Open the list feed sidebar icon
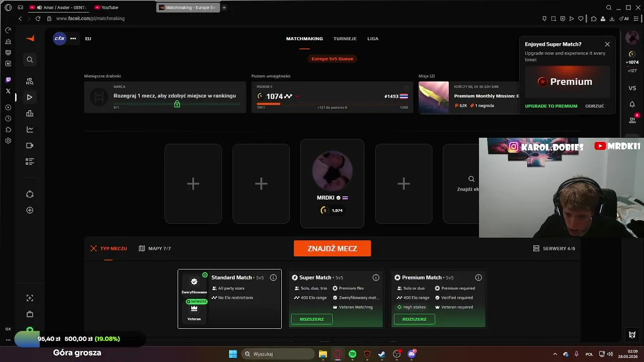The image size is (644, 362). pos(30,161)
